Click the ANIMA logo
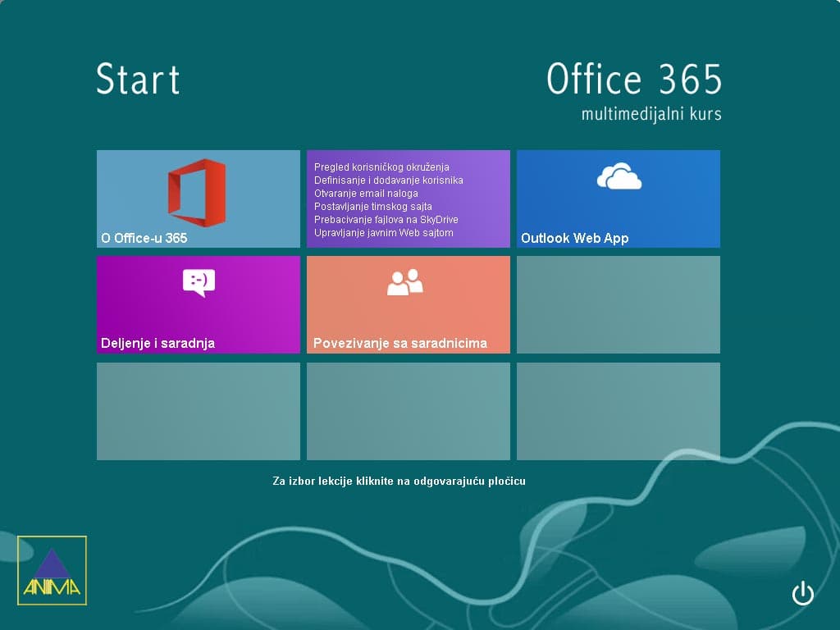This screenshot has width=840, height=630. click(x=54, y=570)
